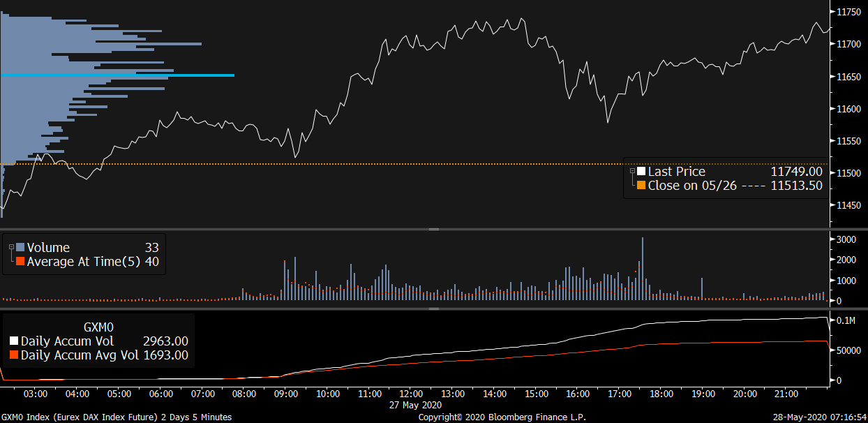This screenshot has height=423, width=868.
Task: Click the red Average At Time swatch
Action: 20,262
